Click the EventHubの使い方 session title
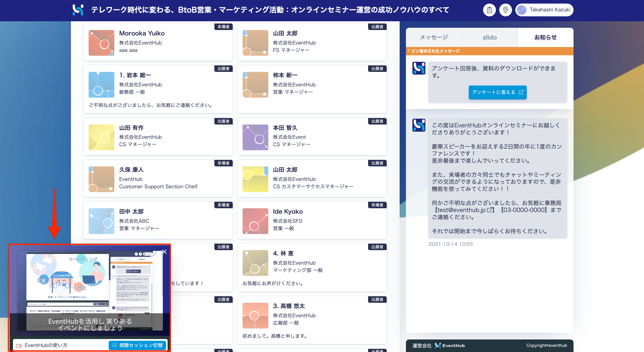 pos(46,345)
